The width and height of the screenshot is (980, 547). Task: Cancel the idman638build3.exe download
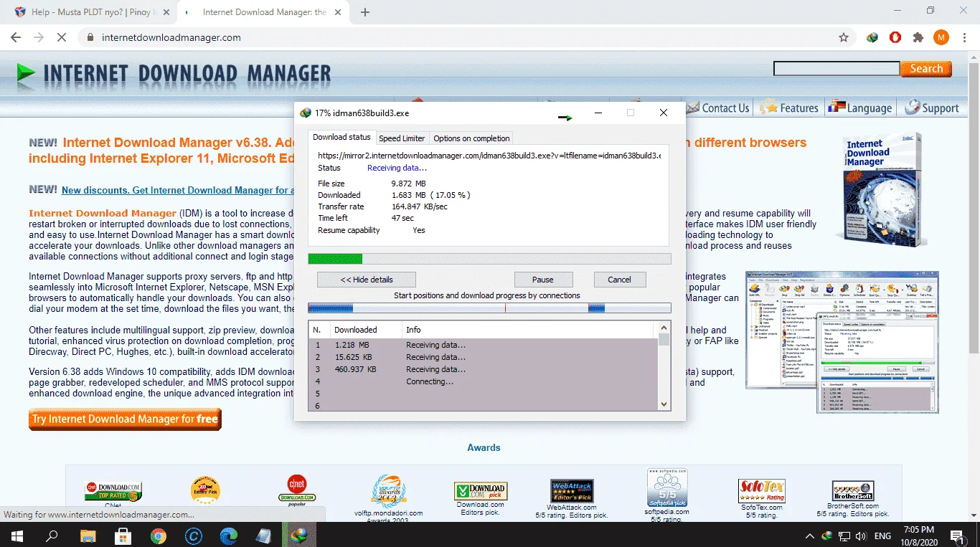(x=620, y=280)
